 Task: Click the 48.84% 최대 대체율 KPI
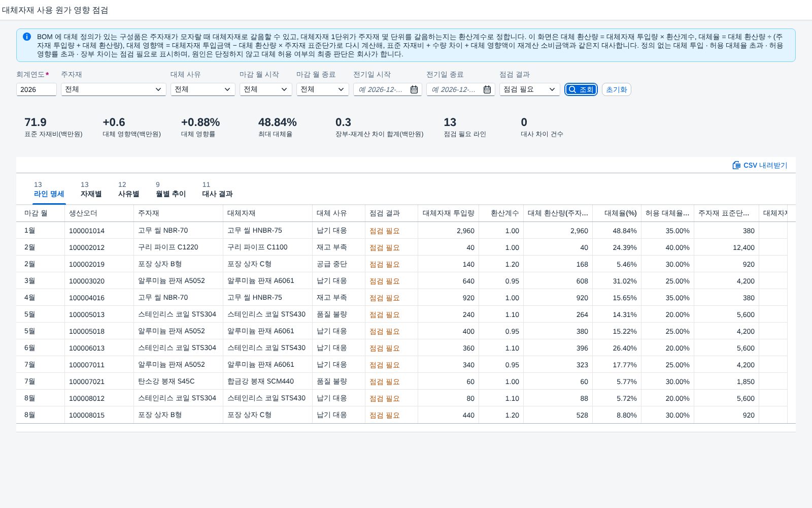pos(278,127)
